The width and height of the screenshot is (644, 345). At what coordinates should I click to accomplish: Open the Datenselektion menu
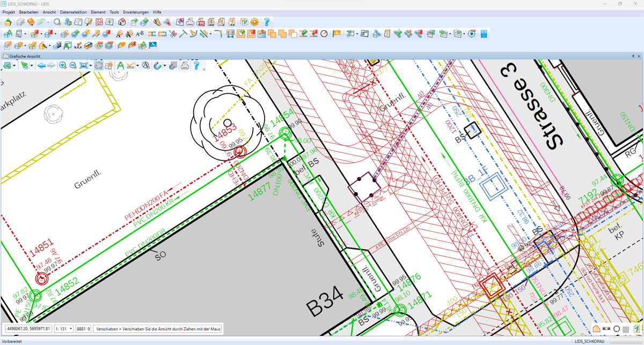click(73, 12)
